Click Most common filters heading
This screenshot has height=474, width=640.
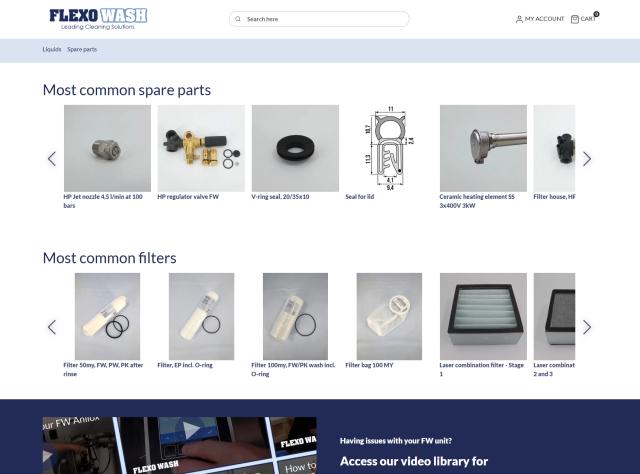[110, 258]
